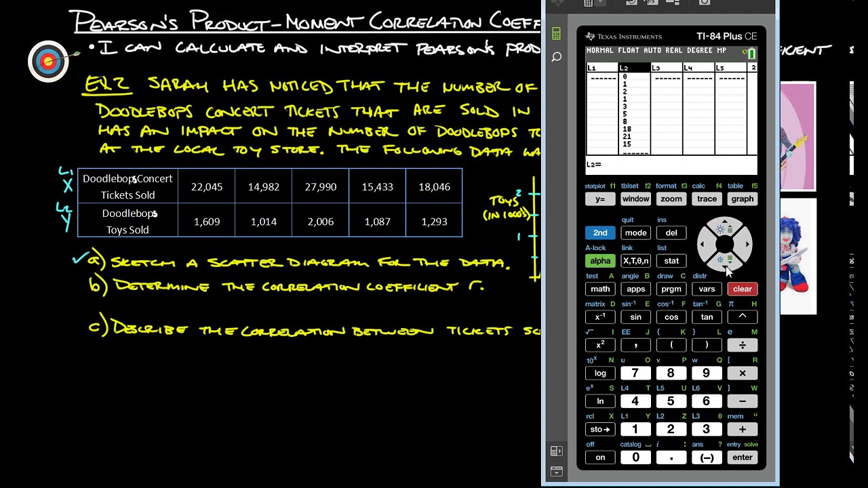868x488 pixels.
Task: Open the stat menu key
Action: [x=671, y=261]
